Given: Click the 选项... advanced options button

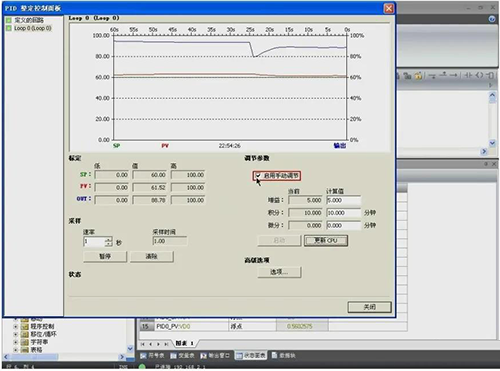Looking at the screenshot, I should [279, 272].
